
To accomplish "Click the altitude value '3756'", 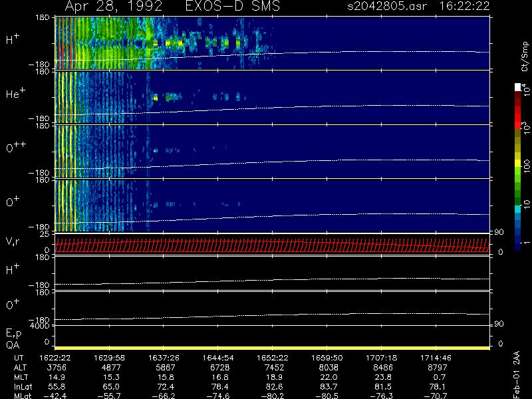I will tap(57, 368).
